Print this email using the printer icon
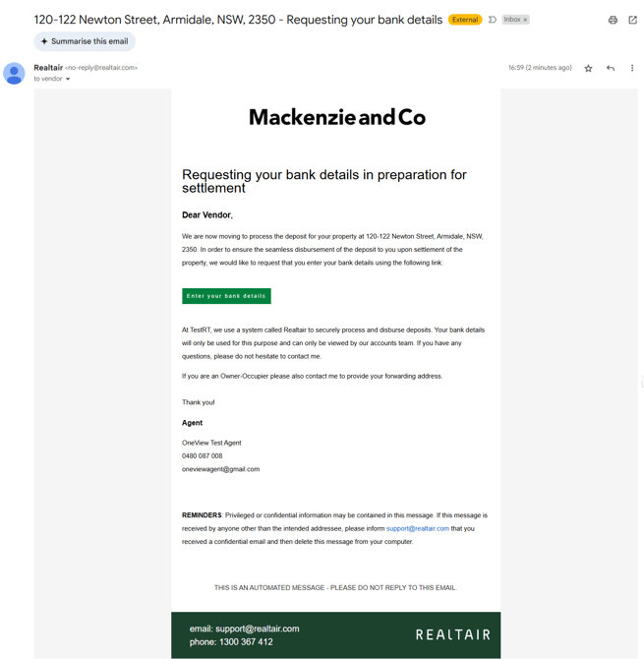 point(613,20)
